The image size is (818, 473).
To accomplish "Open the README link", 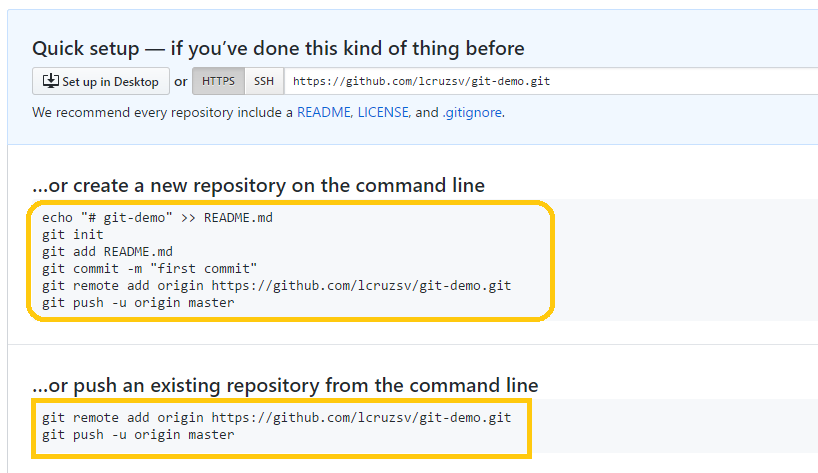I will point(323,112).
